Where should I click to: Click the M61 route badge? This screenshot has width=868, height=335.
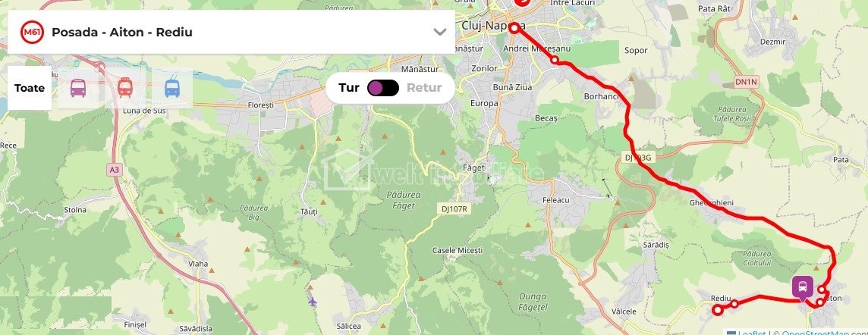pos(32,32)
